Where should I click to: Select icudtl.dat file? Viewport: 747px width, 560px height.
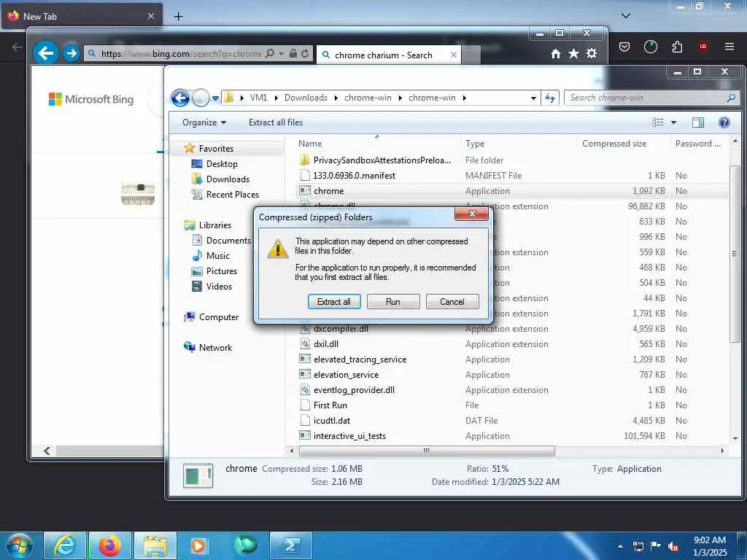pos(512,421)
